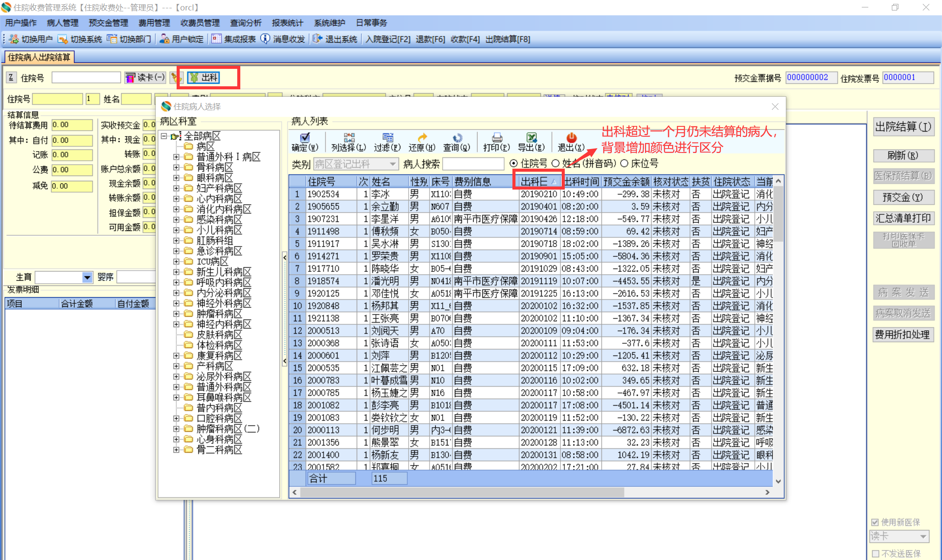Open the 预交金管理 menu
This screenshot has height=560, width=942.
108,23
